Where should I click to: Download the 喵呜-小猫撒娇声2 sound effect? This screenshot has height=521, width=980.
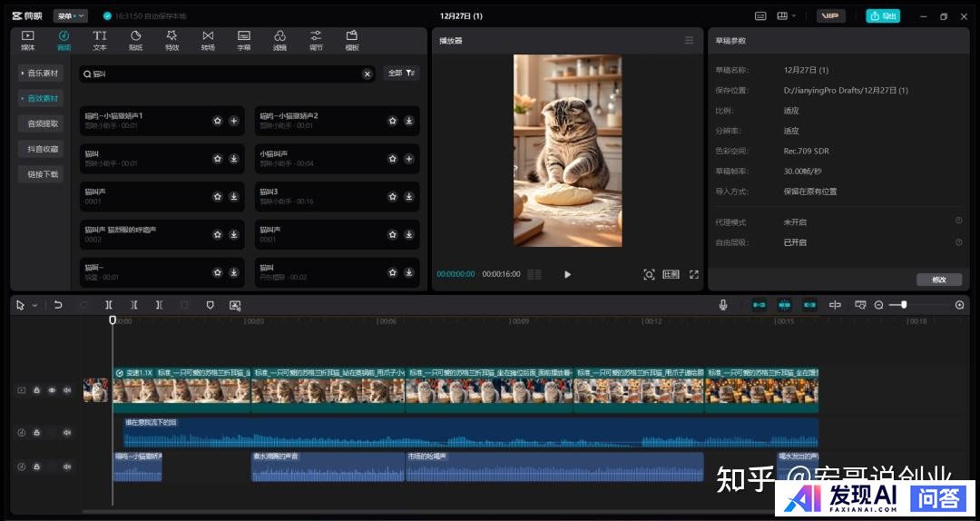coord(408,121)
